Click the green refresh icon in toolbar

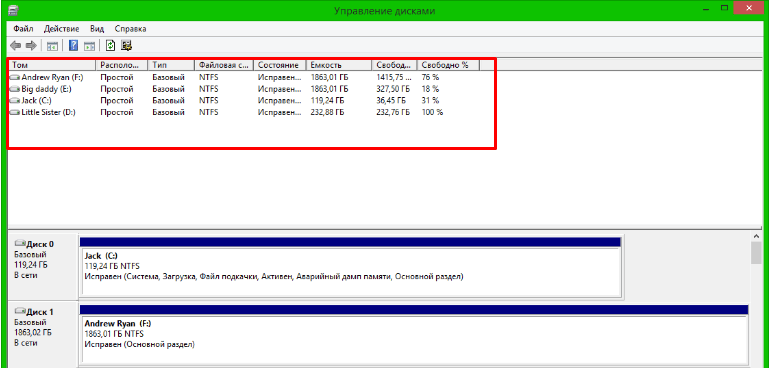pyautogui.click(x=111, y=46)
